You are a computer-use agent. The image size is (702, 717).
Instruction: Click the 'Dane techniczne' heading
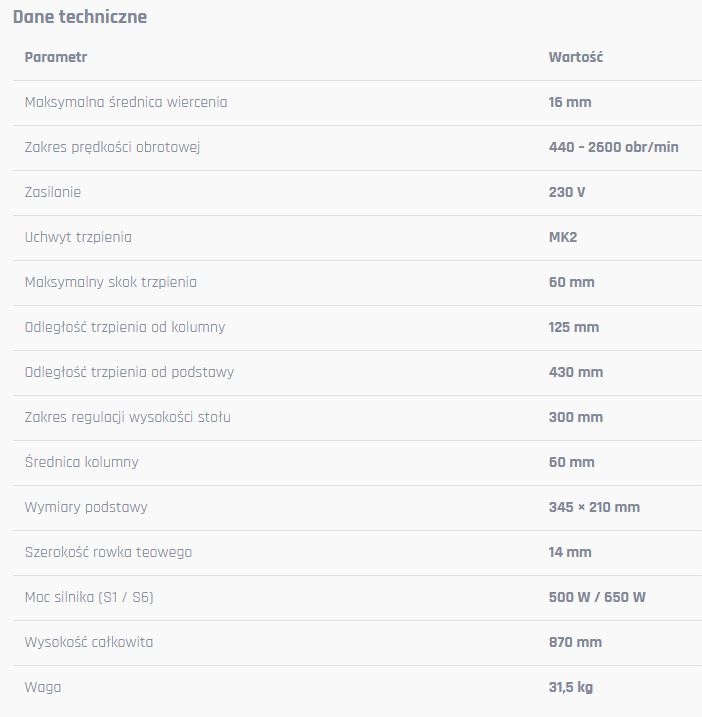pos(80,17)
